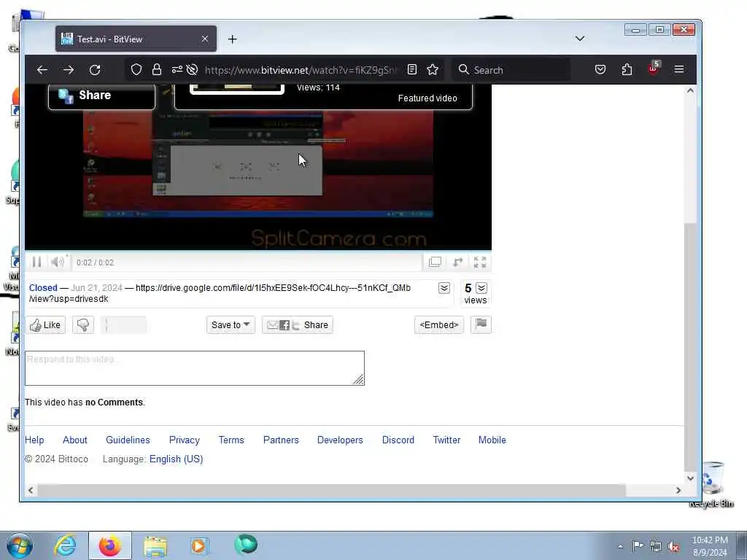Open the Terms footer link
This screenshot has width=747, height=560.
click(231, 440)
